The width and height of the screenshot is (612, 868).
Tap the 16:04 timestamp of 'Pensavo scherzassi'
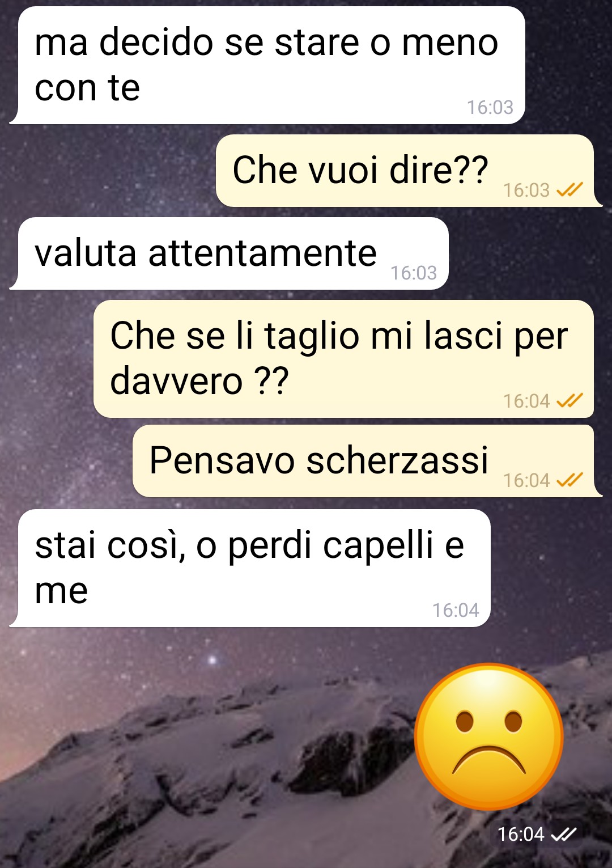click(x=526, y=480)
